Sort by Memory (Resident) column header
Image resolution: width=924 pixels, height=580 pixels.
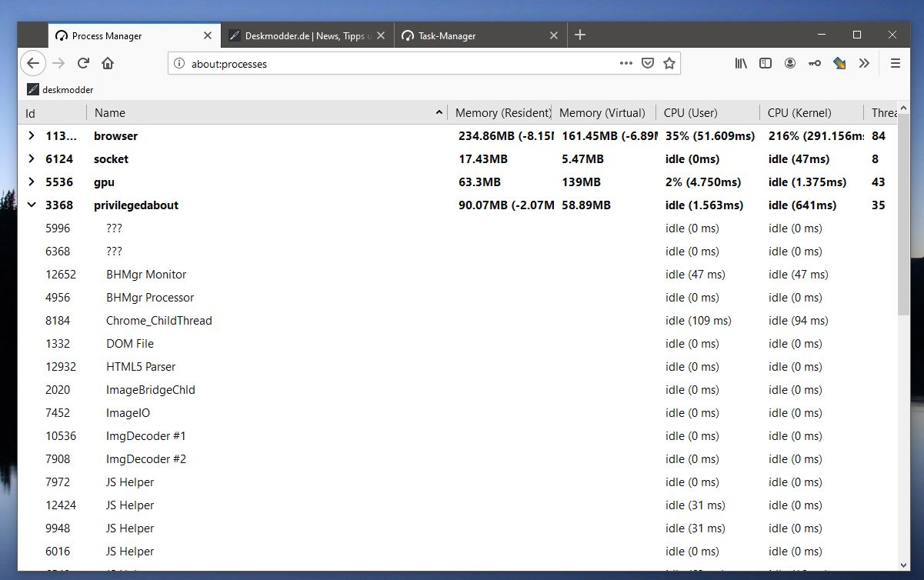[502, 113]
